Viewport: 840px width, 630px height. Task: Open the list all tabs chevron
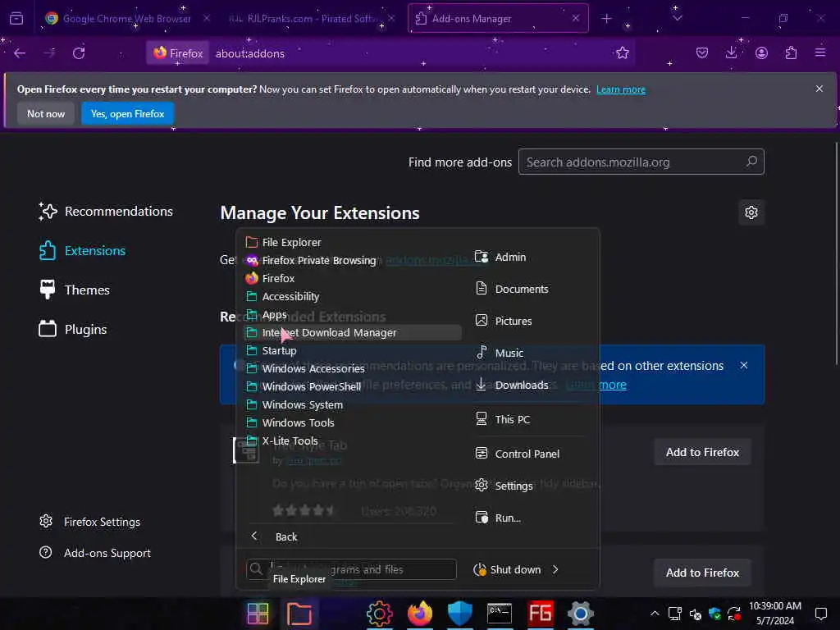[678, 18]
